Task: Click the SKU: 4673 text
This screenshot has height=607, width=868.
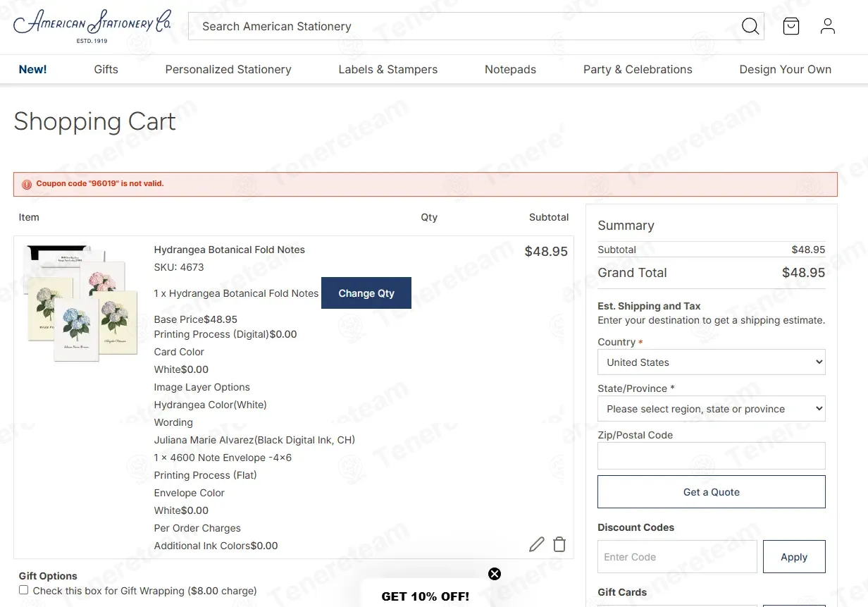Action: pos(179,267)
